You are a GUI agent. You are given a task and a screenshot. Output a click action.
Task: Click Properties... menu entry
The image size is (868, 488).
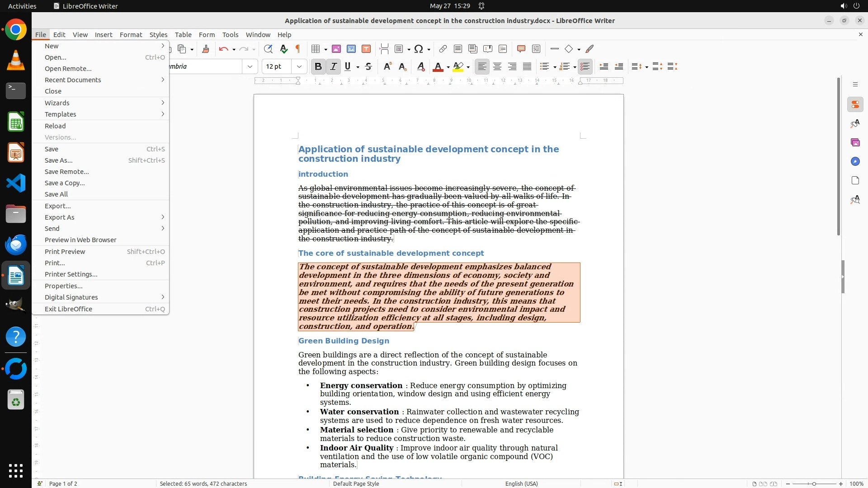63,286
